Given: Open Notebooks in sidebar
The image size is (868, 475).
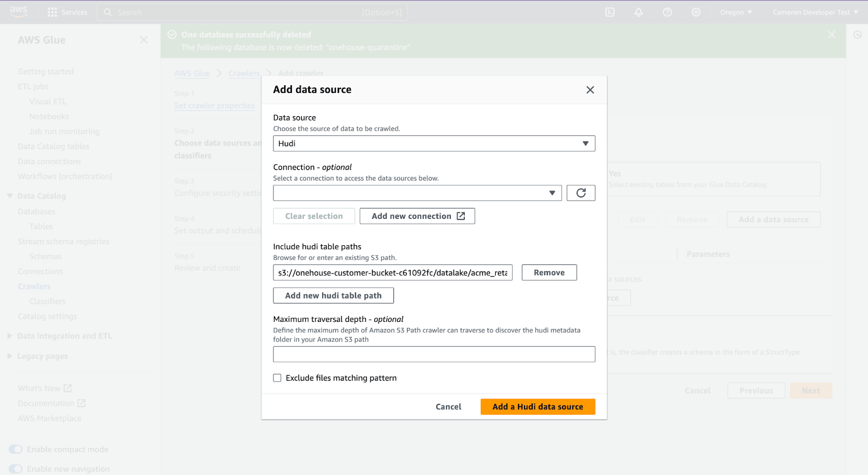Looking at the screenshot, I should pos(49,116).
